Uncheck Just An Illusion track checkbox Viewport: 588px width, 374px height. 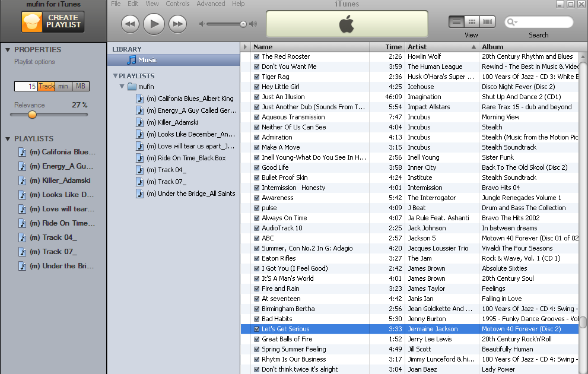(x=257, y=97)
